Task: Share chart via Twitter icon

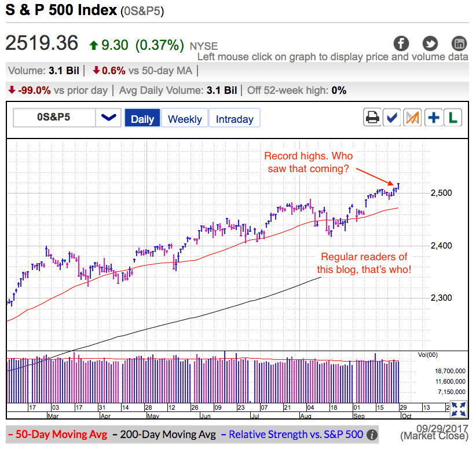Action: pos(430,43)
